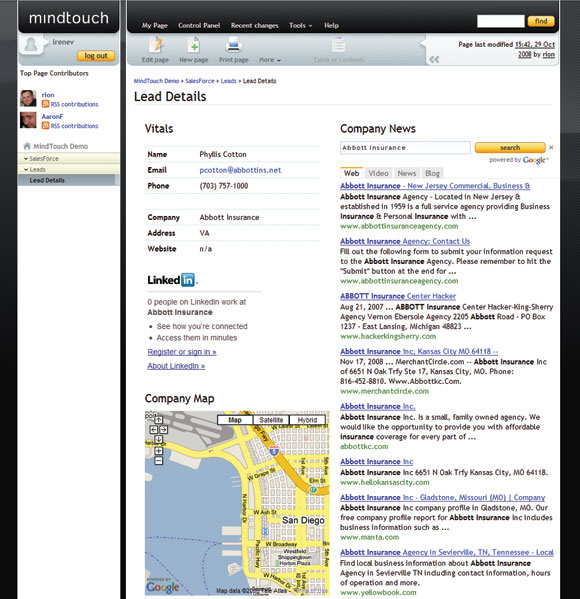Switch map to Hybrid view
The image size is (580, 599).
tap(307, 420)
